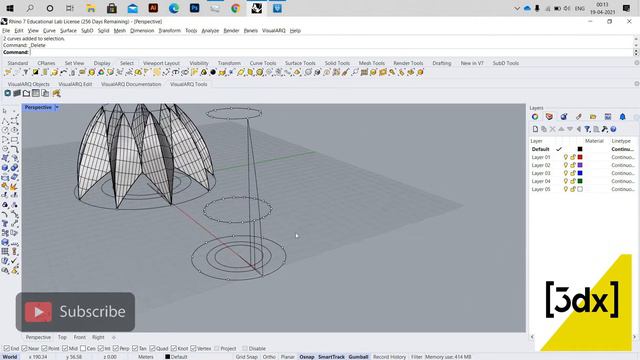Image resolution: width=640 pixels, height=360 pixels.
Task: Open the Perspective viewport dropdown arrow
Action: (x=57, y=107)
